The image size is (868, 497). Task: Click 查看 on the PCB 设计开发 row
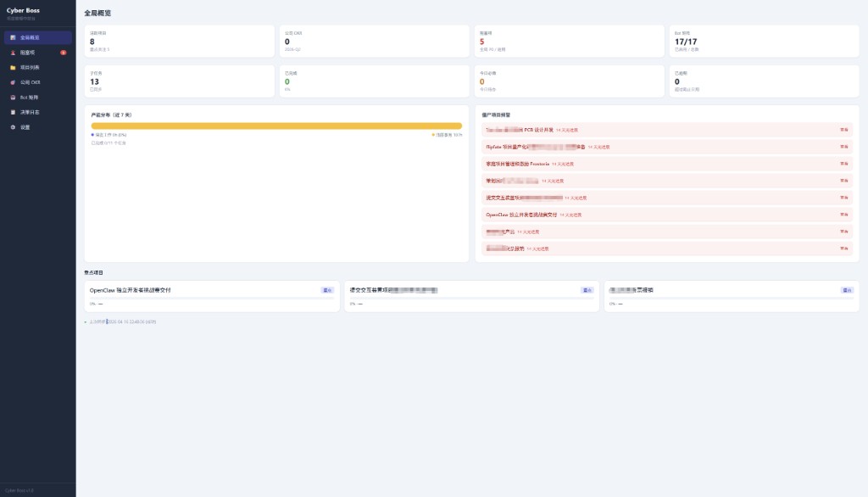point(843,131)
